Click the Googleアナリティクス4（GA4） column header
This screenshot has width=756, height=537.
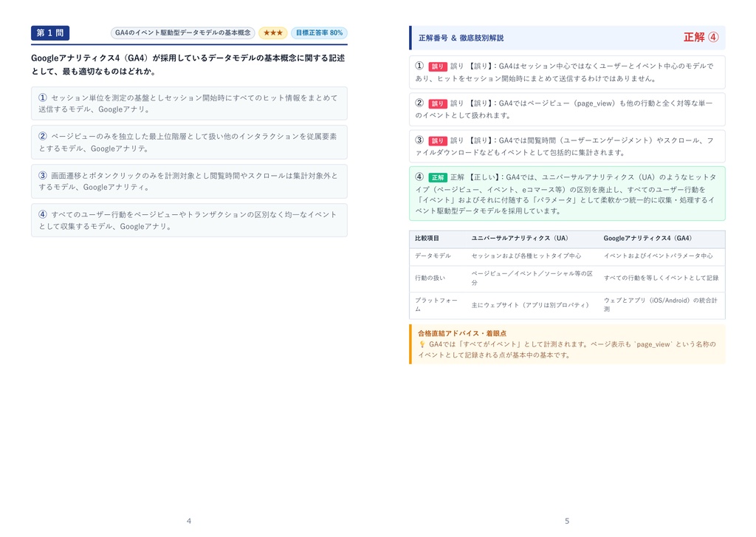(647, 239)
